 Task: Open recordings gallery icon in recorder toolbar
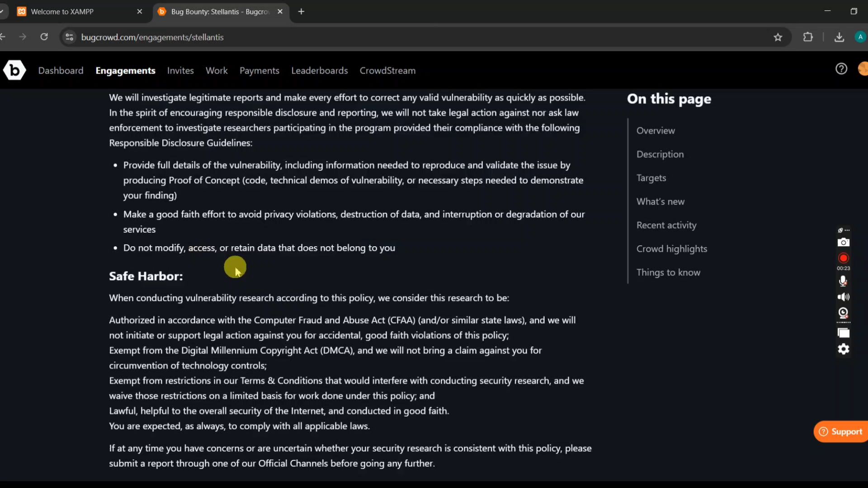coord(843,333)
